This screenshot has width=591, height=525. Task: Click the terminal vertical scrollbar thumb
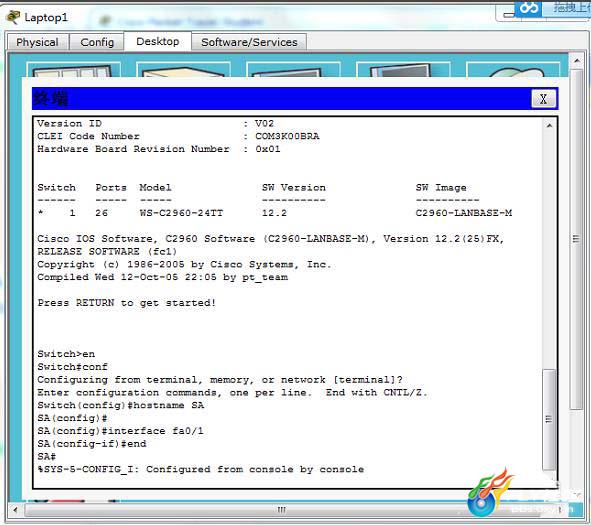point(549,420)
